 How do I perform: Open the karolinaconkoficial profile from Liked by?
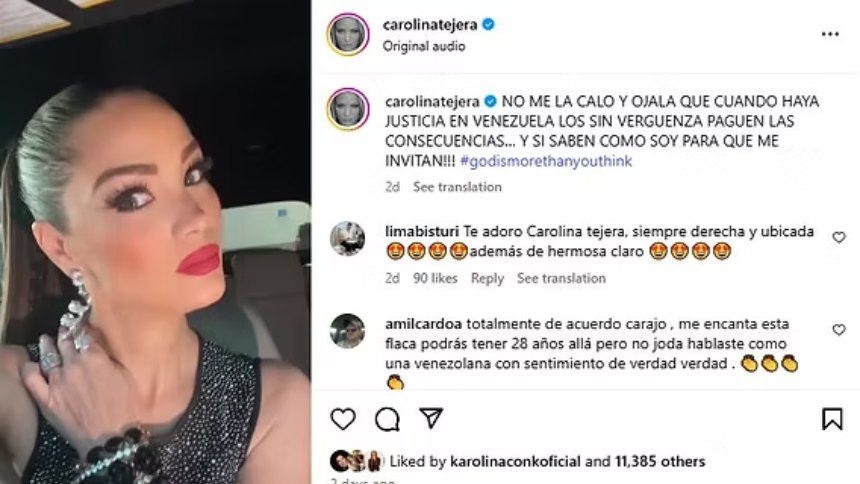click(x=515, y=462)
